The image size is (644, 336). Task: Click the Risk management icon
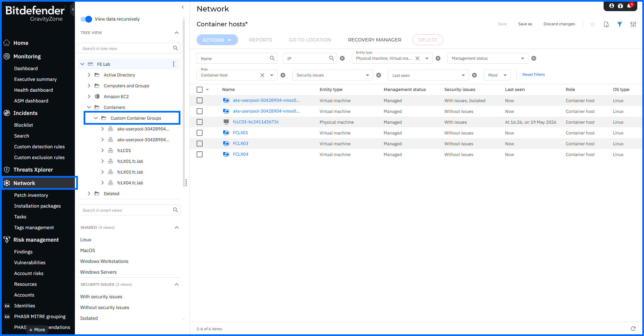pos(7,240)
